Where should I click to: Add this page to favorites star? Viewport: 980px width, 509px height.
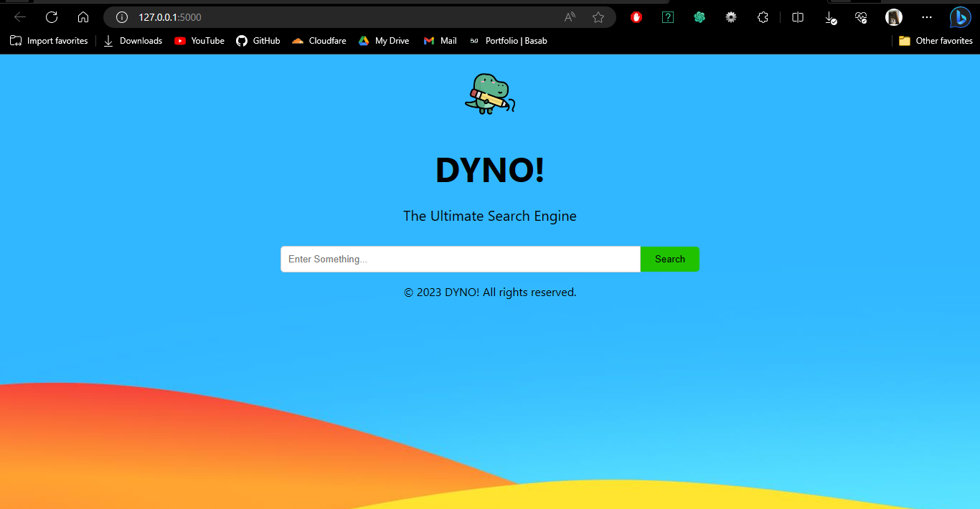tap(598, 17)
